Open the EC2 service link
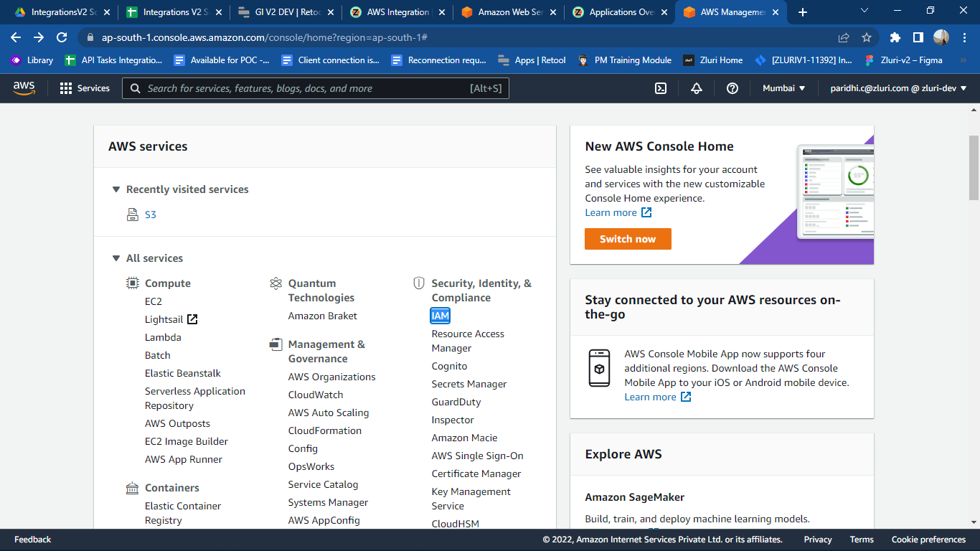The width and height of the screenshot is (980, 551). (x=154, y=301)
